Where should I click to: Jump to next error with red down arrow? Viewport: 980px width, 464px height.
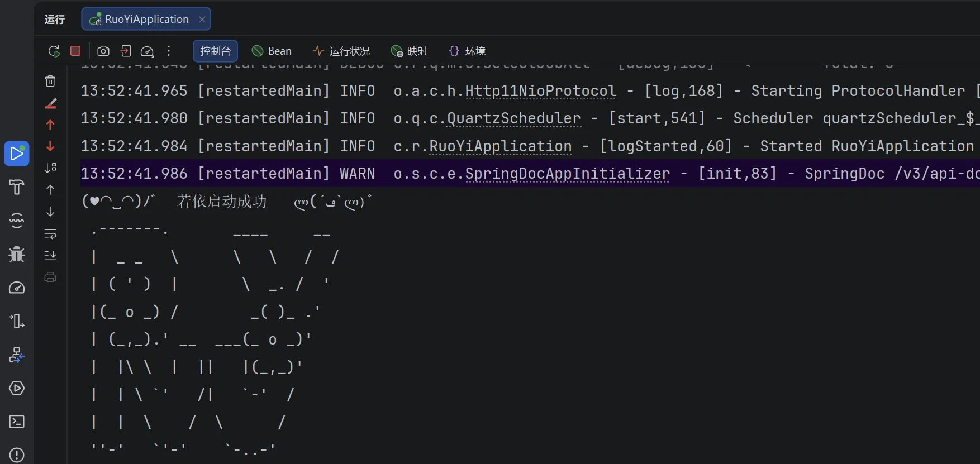coord(50,146)
